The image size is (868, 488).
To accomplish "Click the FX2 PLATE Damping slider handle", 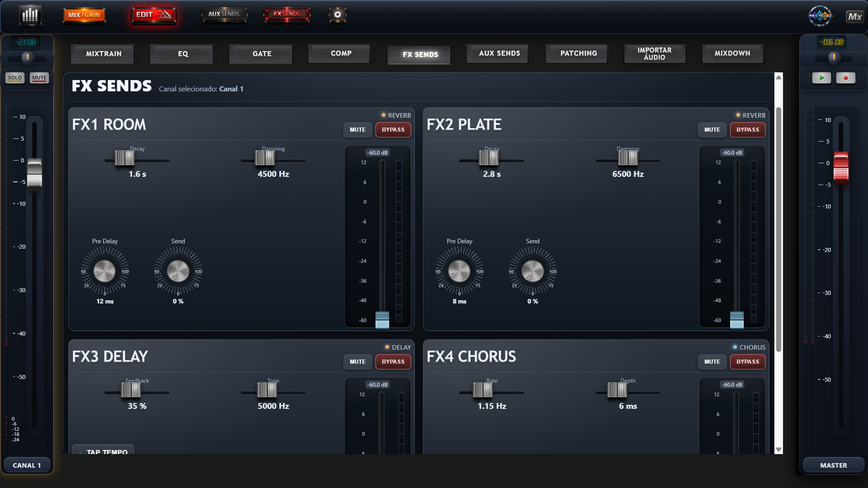I will tap(628, 158).
